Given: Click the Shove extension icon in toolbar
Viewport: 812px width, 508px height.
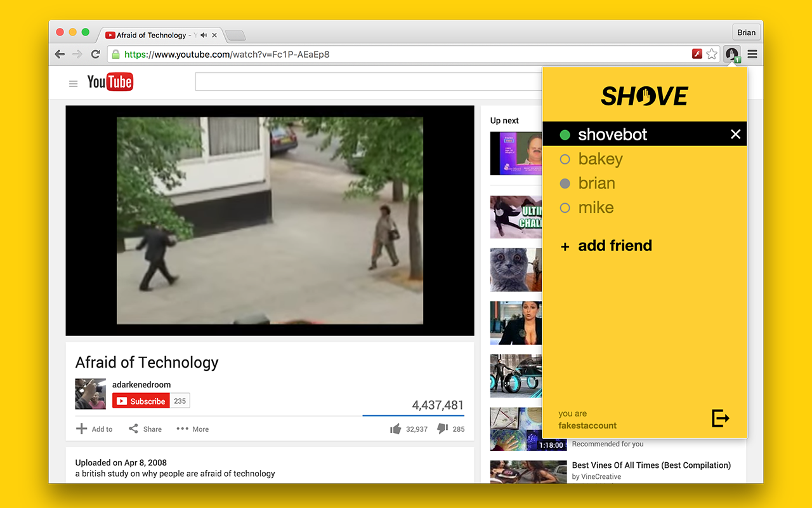Looking at the screenshot, I should 732,55.
